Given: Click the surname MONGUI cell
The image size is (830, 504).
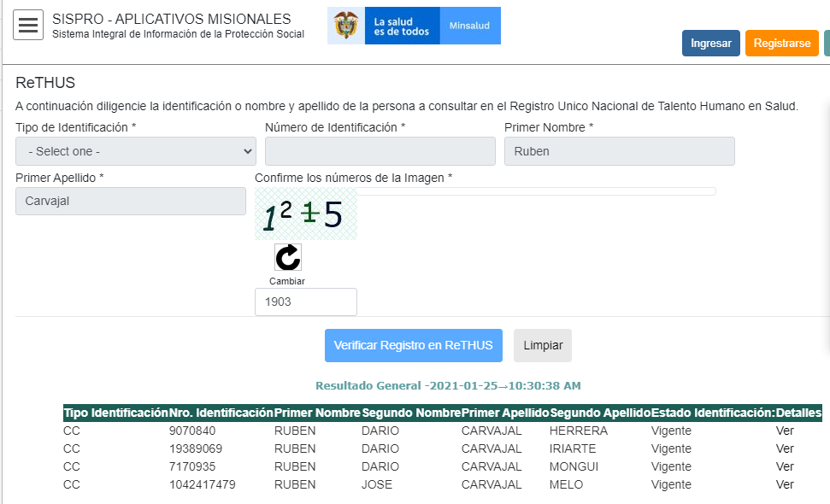Looking at the screenshot, I should pos(574,467).
